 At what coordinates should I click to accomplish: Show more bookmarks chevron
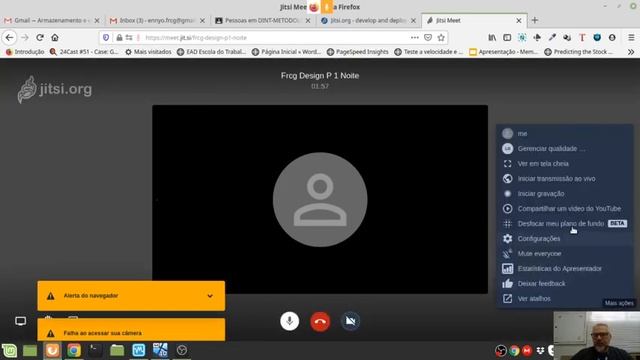pos(631,52)
